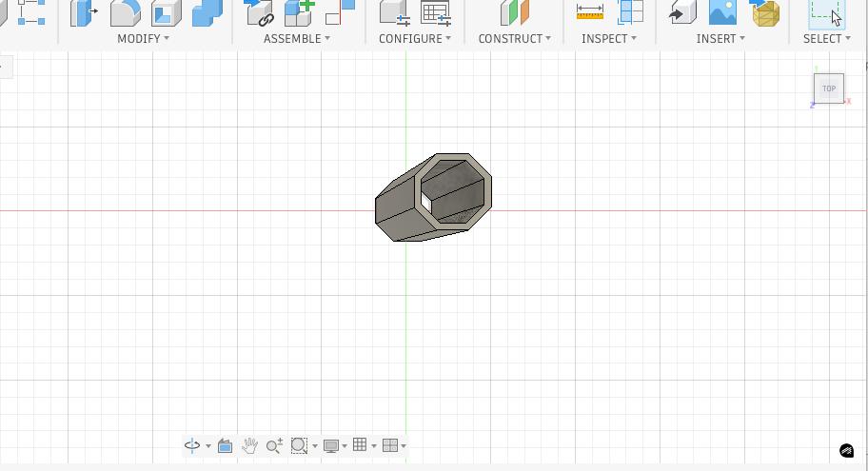Click the Joint tool icon
Screen dimensions: 868x471
259,12
